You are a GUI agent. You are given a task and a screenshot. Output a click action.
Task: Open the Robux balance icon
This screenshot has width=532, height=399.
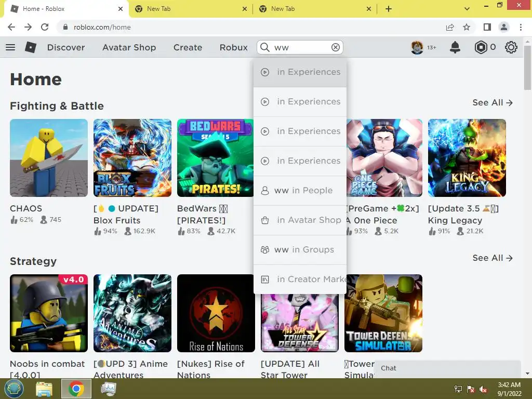click(481, 47)
